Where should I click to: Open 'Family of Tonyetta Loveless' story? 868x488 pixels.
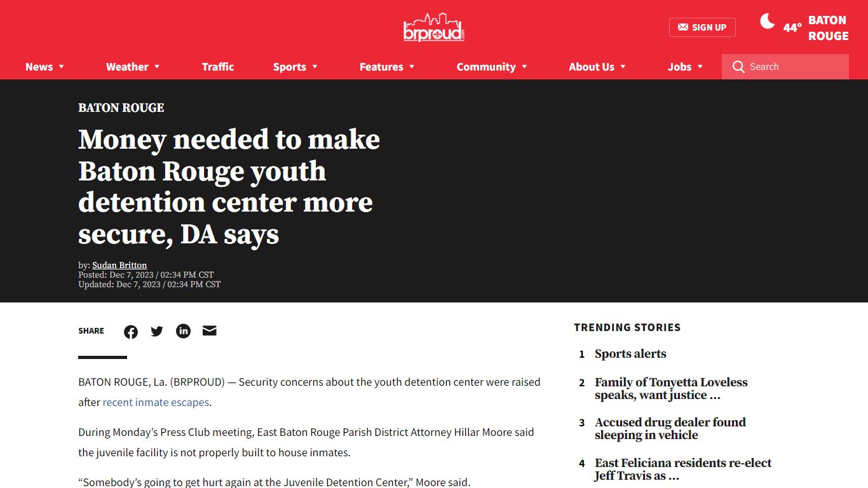671,389
